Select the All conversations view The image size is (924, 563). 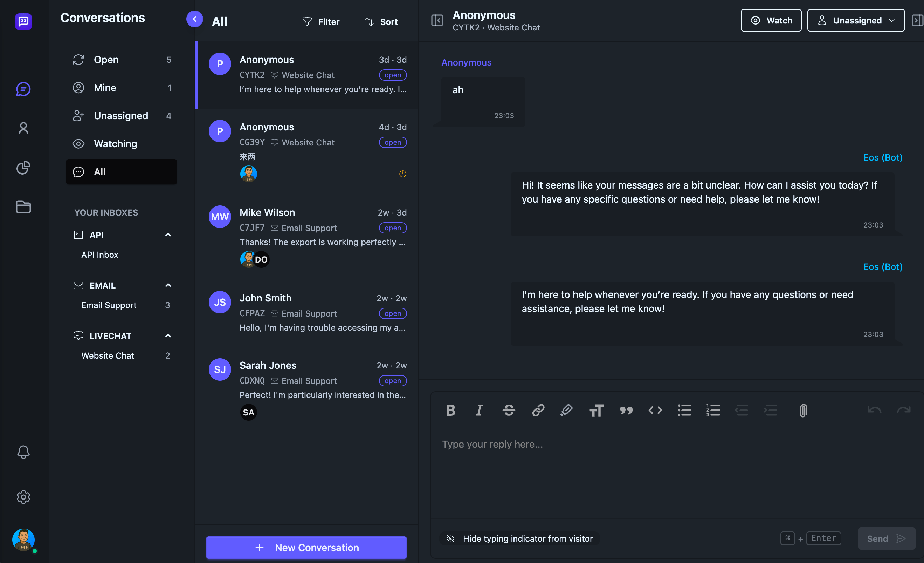(x=122, y=172)
